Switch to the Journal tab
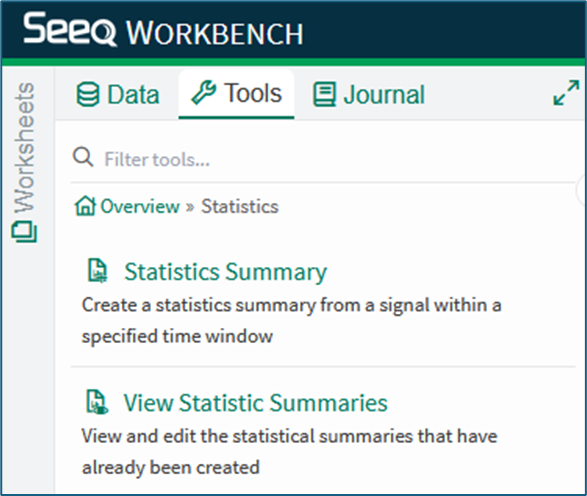 pyautogui.click(x=369, y=94)
